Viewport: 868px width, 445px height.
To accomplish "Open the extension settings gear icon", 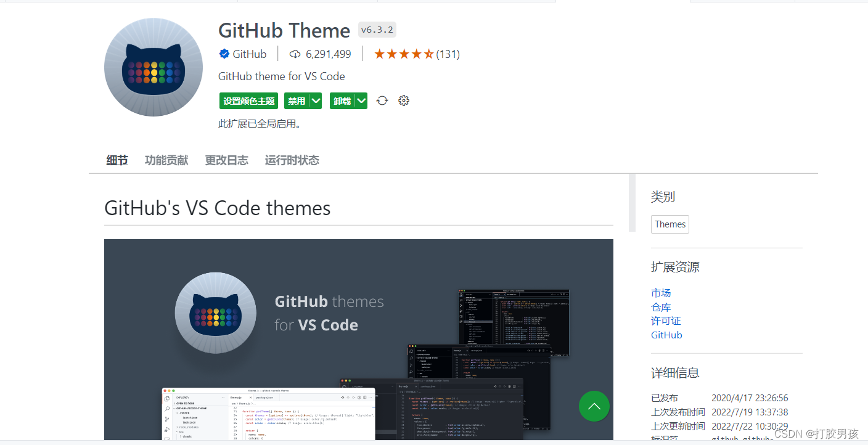I will pyautogui.click(x=404, y=100).
